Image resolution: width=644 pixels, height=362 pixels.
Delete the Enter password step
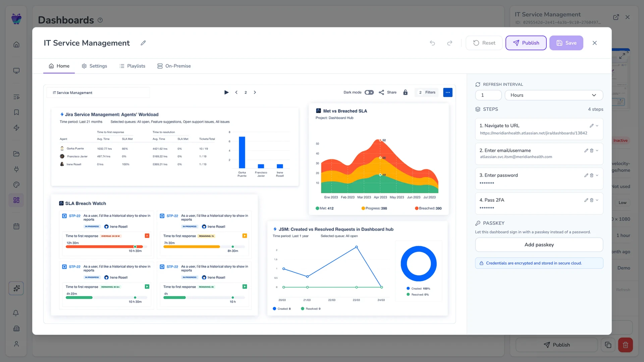(592, 175)
